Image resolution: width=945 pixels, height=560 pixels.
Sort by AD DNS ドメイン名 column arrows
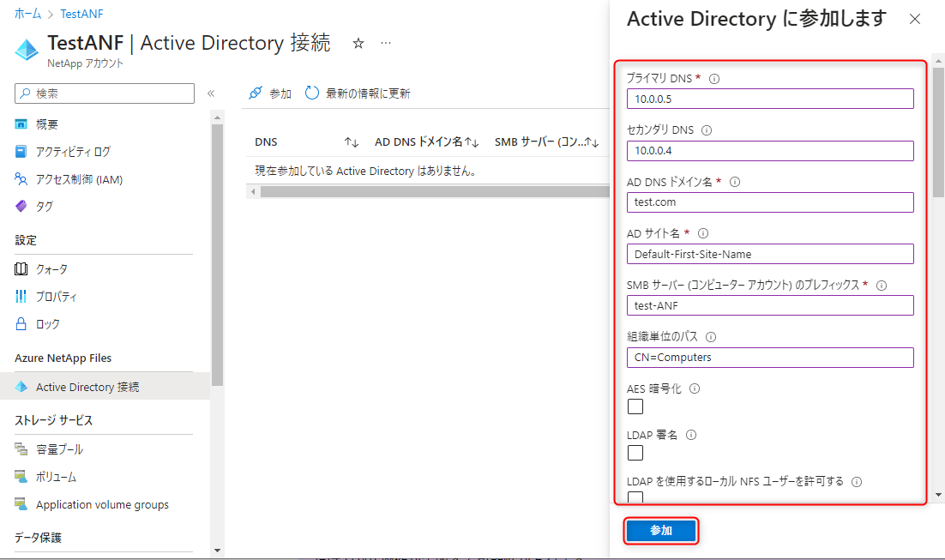click(x=472, y=142)
